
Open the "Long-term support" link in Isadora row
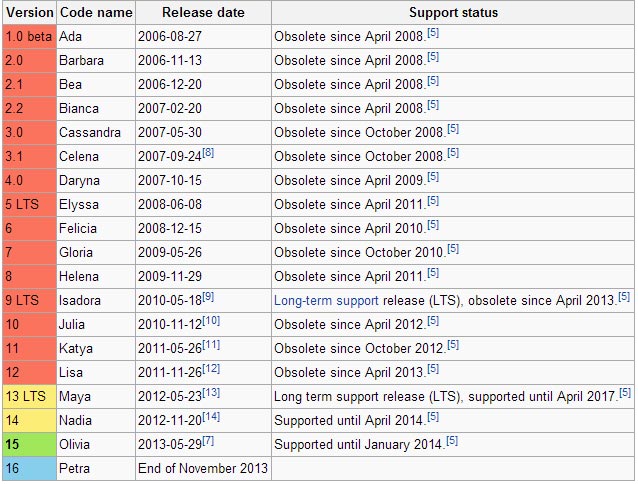coord(326,300)
